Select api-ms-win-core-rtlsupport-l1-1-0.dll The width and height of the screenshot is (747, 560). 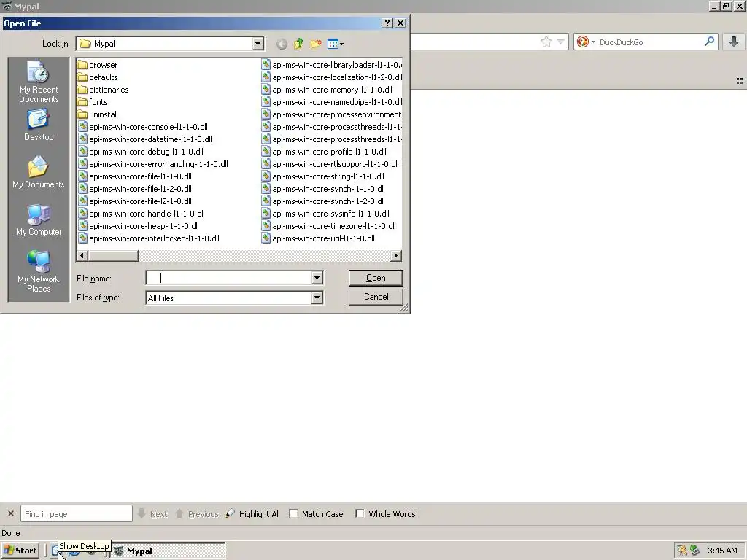click(330, 164)
